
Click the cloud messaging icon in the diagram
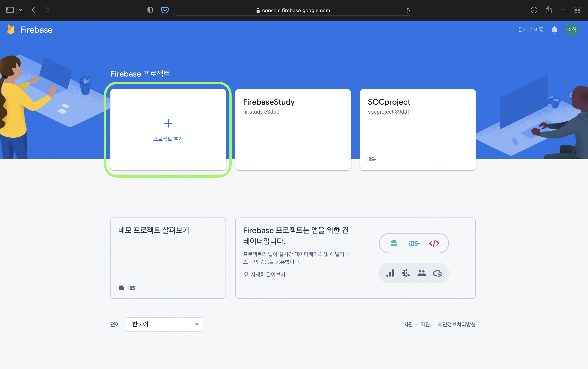[438, 273]
